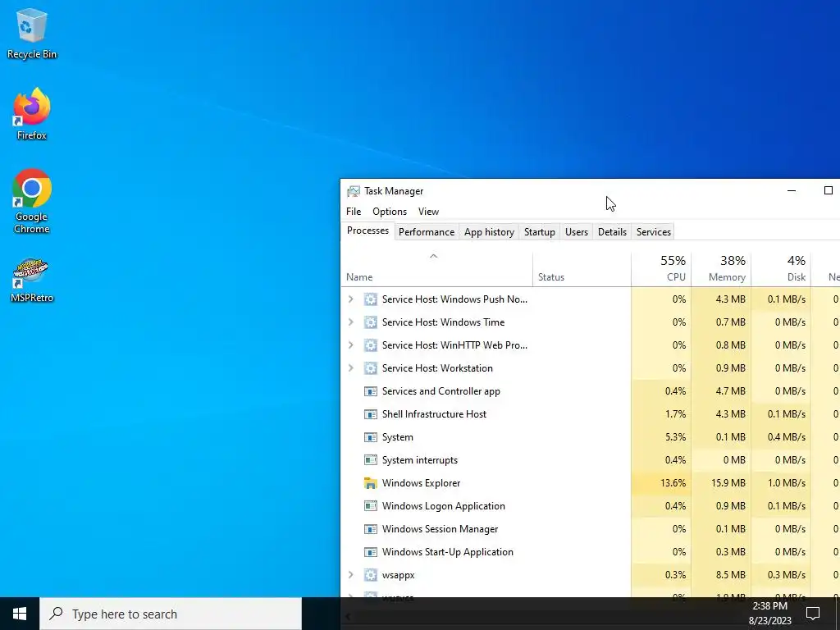The width and height of the screenshot is (840, 630).
Task: Open the Windows Start menu
Action: point(20,614)
